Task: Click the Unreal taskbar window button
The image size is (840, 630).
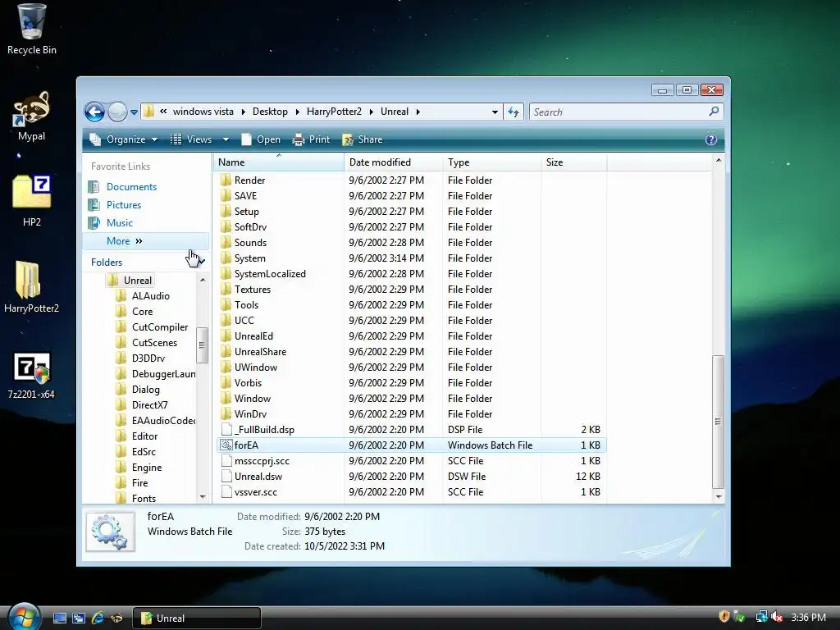Action: pyautogui.click(x=196, y=619)
